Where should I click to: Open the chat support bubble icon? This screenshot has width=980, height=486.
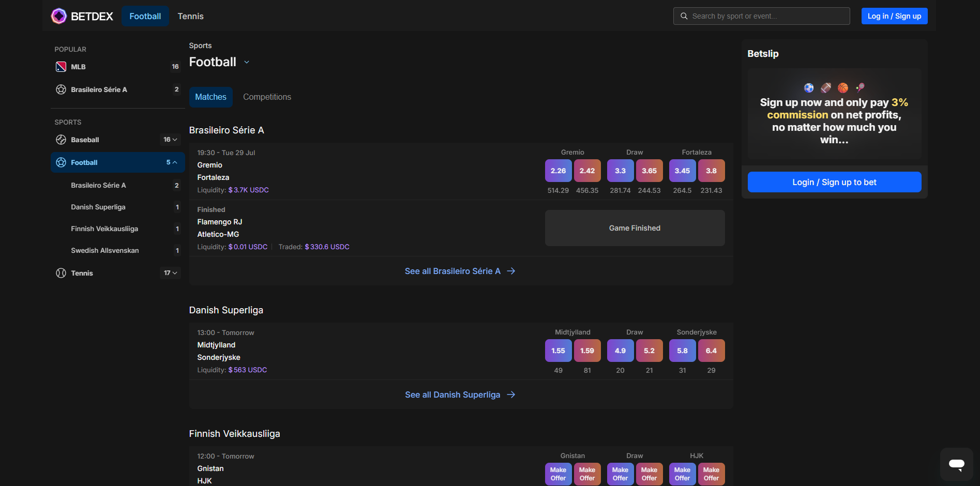pos(956,464)
